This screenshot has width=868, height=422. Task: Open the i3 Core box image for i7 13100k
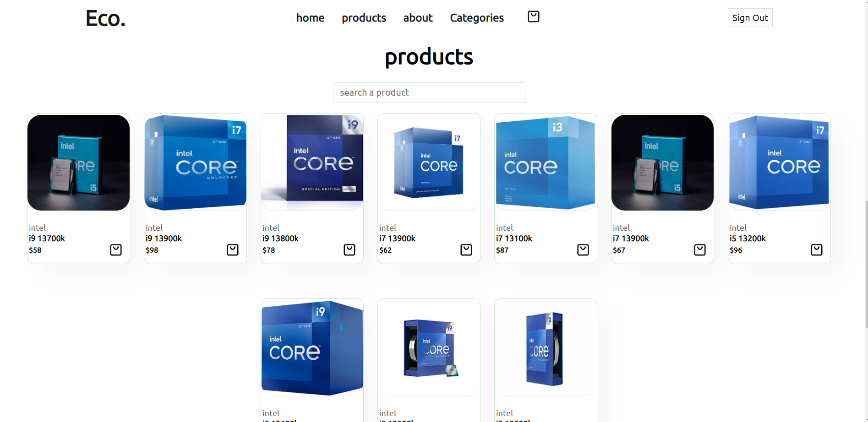click(x=546, y=162)
